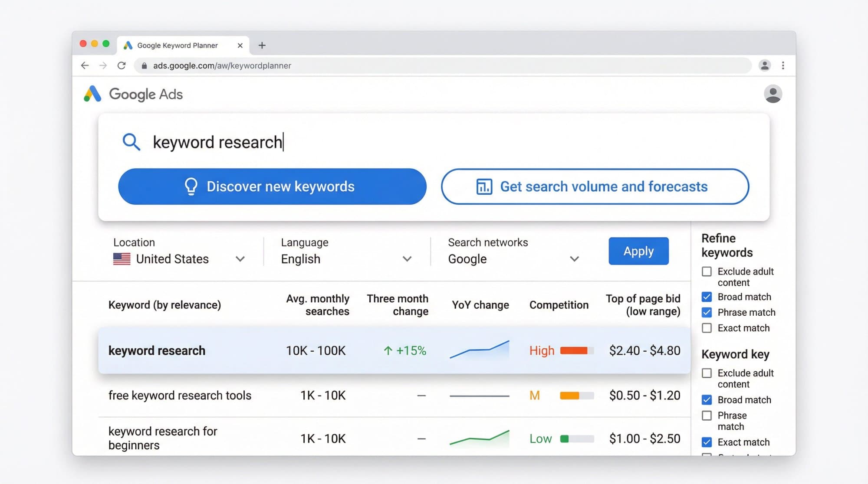Click the Low competition green bar

tap(576, 439)
